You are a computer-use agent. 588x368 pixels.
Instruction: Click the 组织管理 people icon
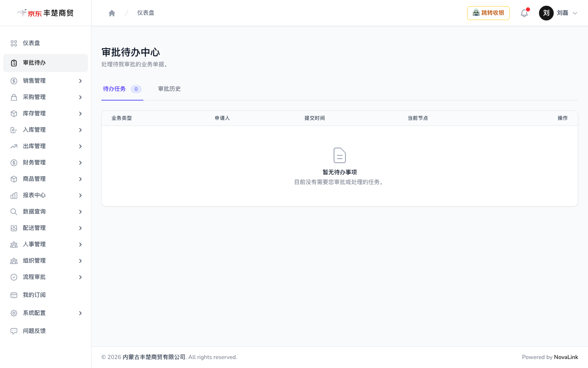14,261
